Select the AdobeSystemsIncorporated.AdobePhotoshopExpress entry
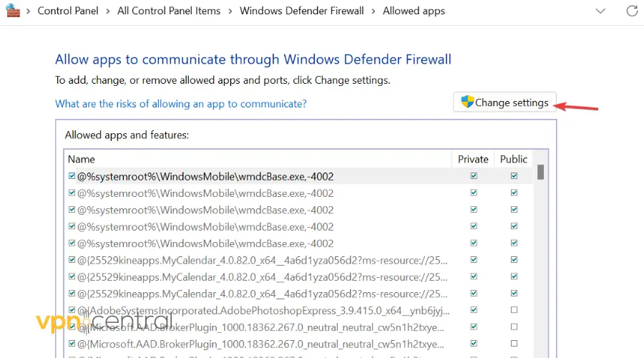 (x=263, y=311)
